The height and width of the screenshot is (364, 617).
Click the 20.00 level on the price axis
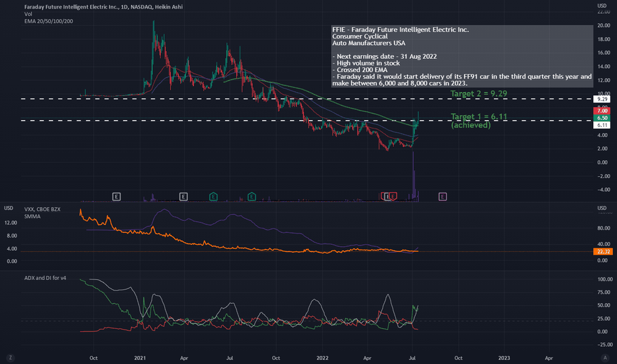604,25
